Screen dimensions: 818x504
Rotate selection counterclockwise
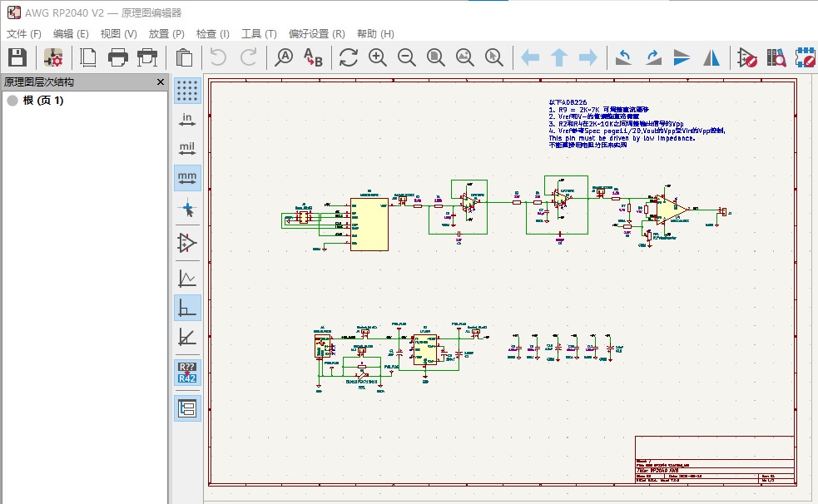tap(623, 57)
